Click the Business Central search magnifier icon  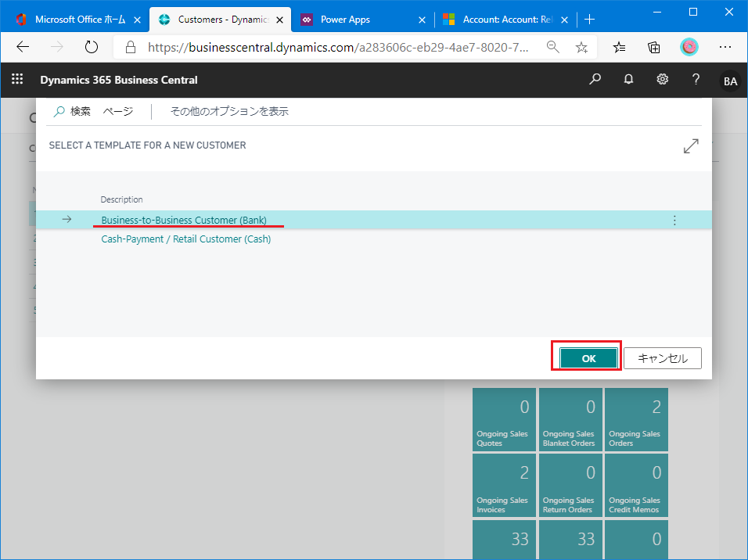[x=595, y=79]
